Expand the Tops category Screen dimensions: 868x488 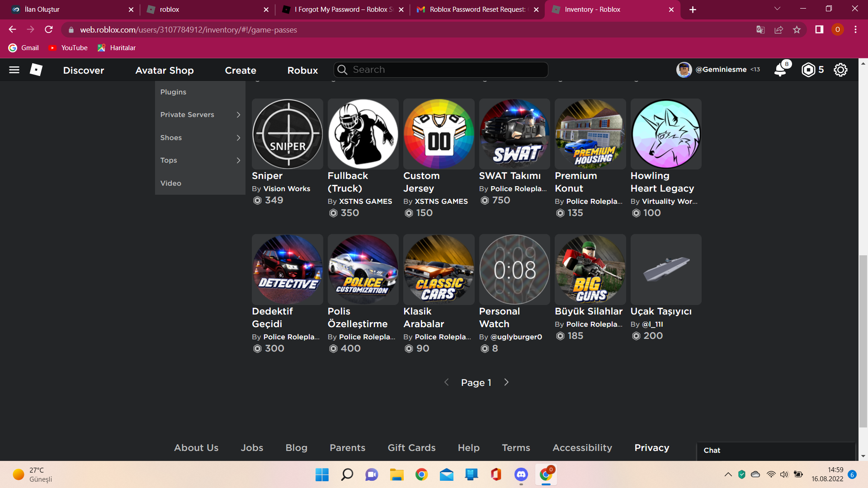pyautogui.click(x=200, y=160)
